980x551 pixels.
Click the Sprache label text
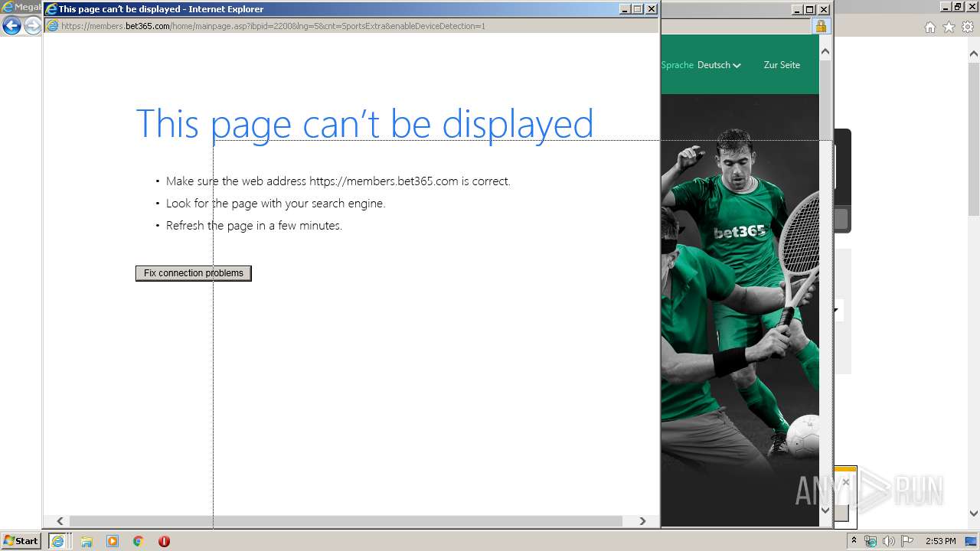click(x=677, y=65)
